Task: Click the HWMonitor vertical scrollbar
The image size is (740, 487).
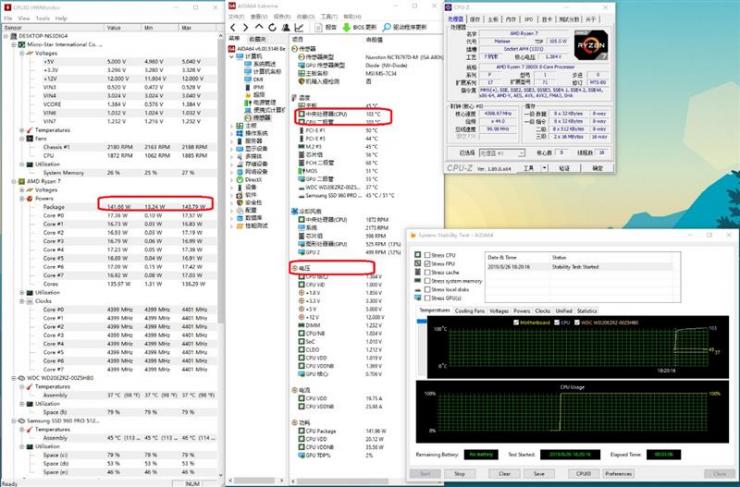Action: [x=220, y=255]
